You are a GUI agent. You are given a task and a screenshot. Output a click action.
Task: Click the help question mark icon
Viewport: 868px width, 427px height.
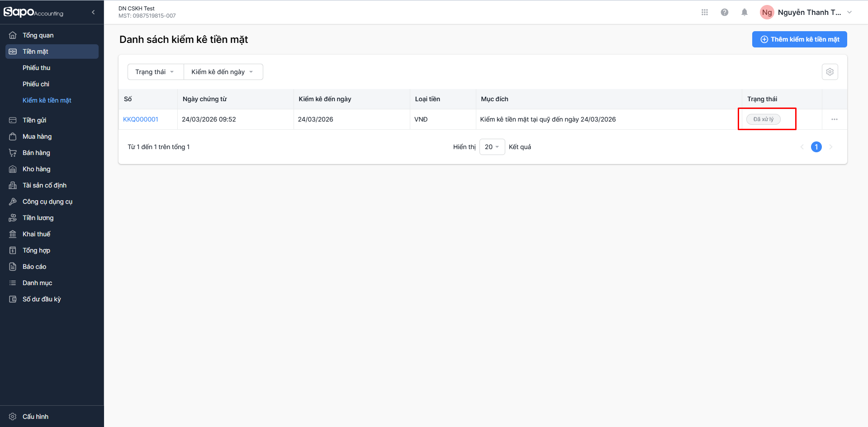click(725, 12)
